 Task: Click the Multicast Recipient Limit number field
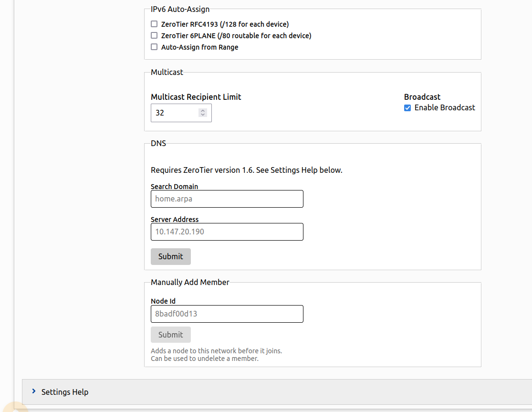(181, 113)
